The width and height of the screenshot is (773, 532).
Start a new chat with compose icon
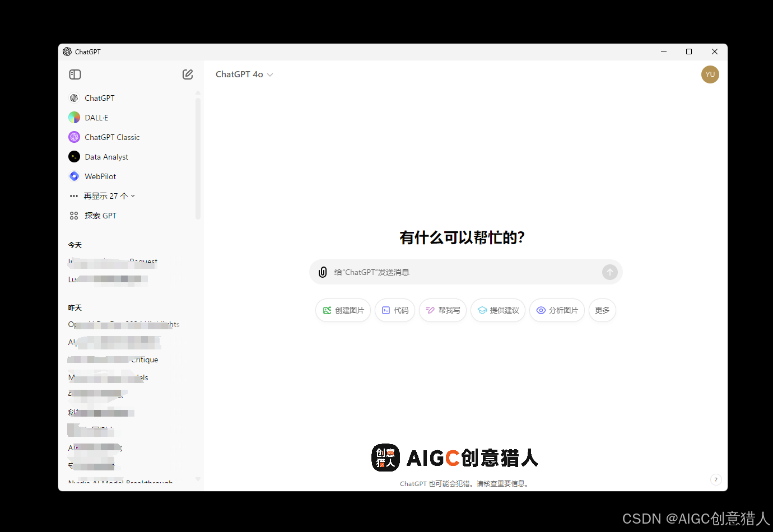(x=188, y=74)
